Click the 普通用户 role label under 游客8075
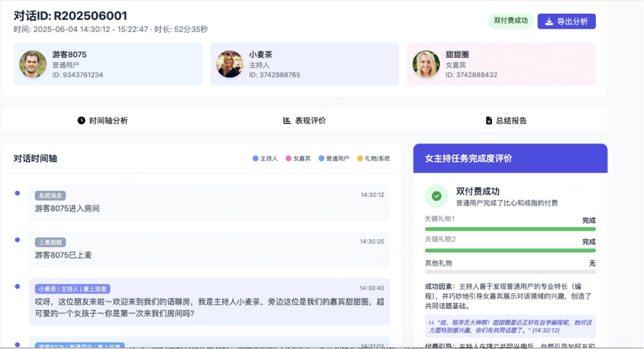This screenshot has width=644, height=349. [x=66, y=65]
